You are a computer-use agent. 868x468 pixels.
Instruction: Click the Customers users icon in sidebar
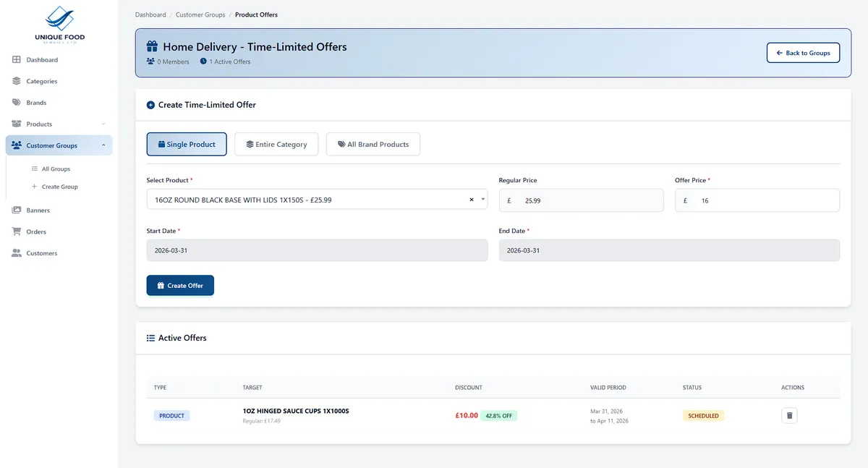(17, 253)
